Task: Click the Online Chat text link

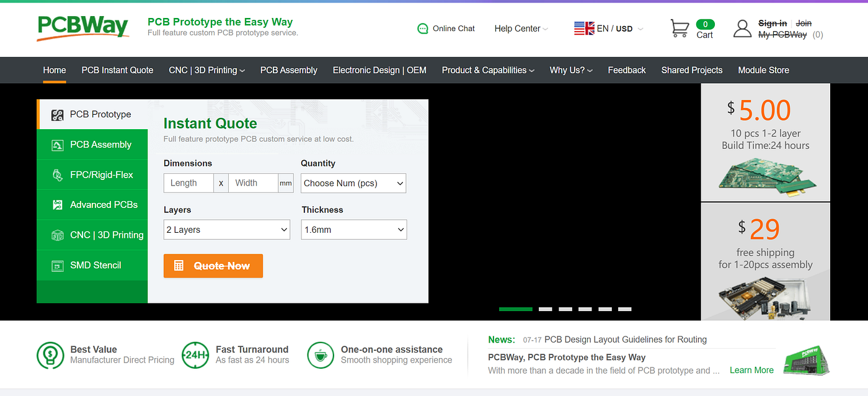Action: click(x=454, y=29)
